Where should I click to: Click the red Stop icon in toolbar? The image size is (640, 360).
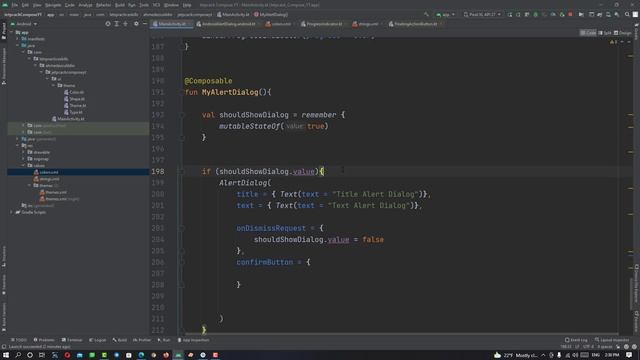(x=570, y=14)
